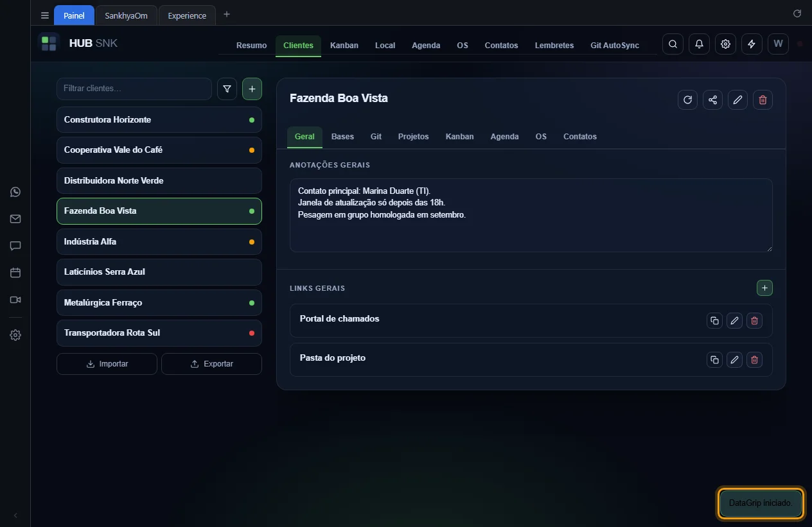Open the header settings gear beside the bell
This screenshot has height=527, width=812.
point(725,44)
